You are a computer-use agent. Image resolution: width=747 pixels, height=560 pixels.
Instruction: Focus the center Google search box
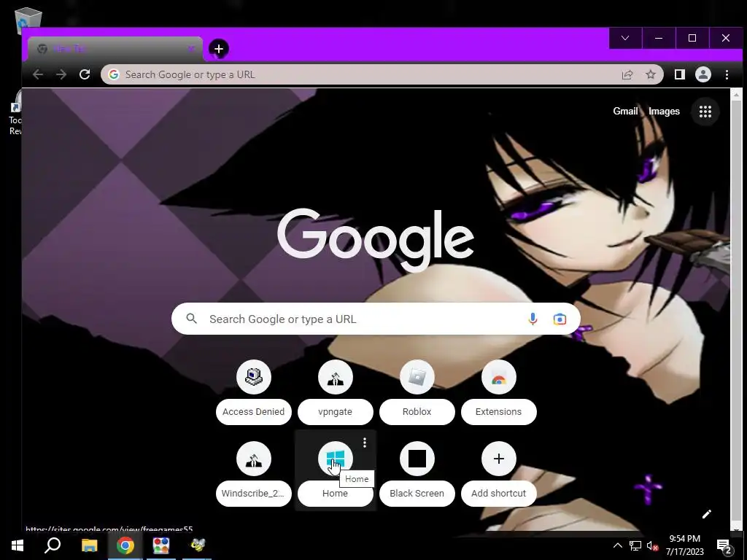(x=376, y=319)
